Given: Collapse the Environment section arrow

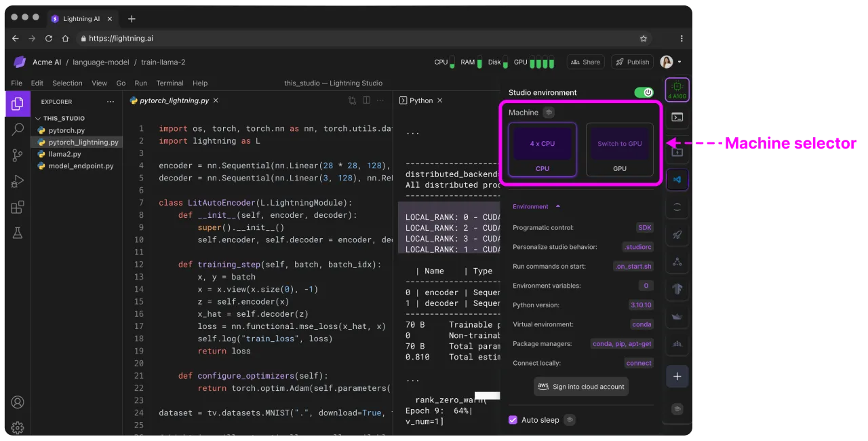Looking at the screenshot, I should [557, 206].
